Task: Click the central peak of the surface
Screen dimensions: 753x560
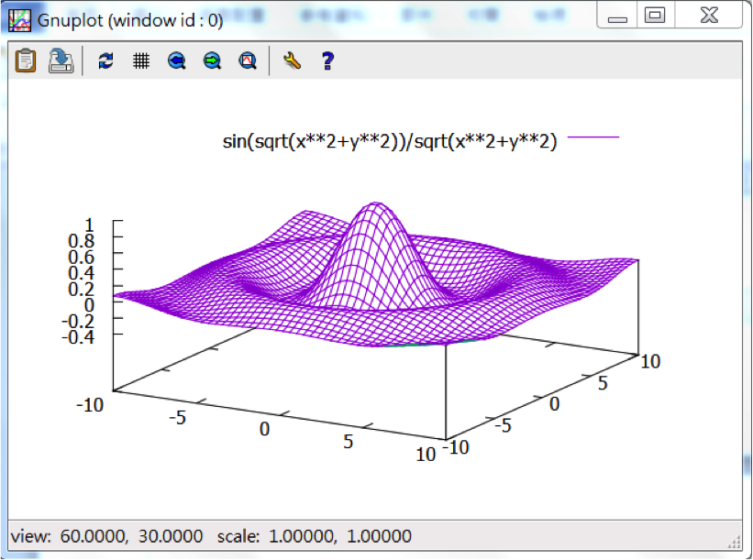Action: 375,206
